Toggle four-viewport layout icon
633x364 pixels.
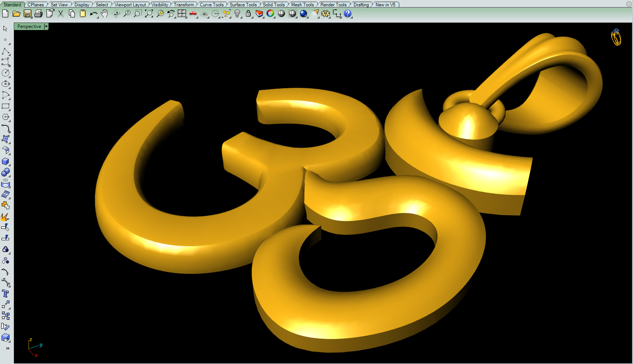tap(182, 13)
